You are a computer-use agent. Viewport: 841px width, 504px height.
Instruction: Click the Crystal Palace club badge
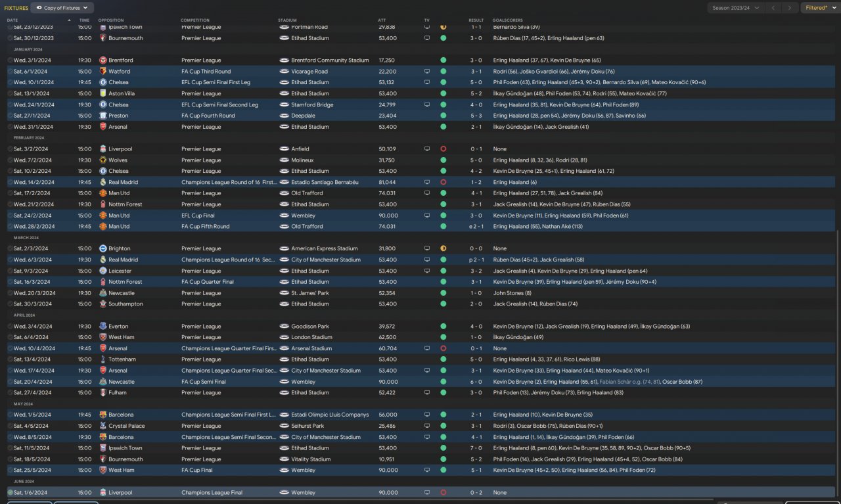[x=103, y=426]
